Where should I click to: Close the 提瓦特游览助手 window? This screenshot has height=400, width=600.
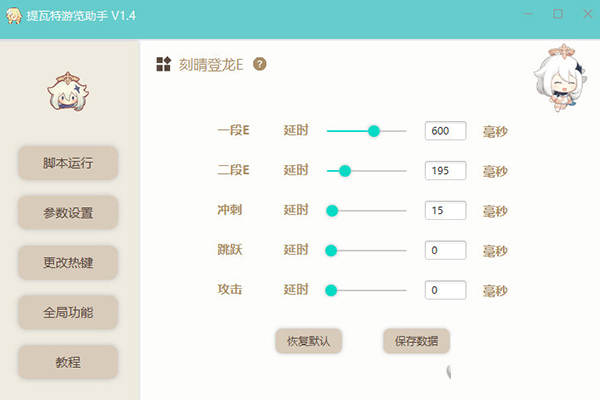pos(588,14)
